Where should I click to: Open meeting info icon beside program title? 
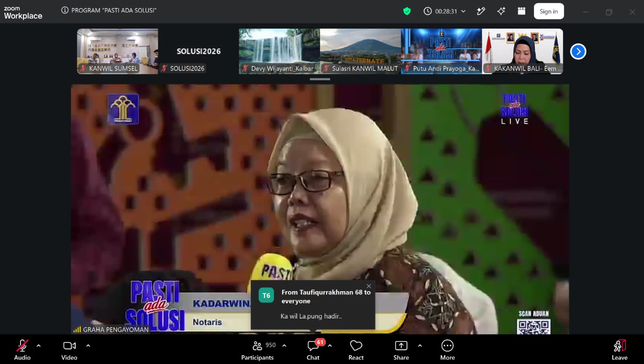click(x=65, y=10)
